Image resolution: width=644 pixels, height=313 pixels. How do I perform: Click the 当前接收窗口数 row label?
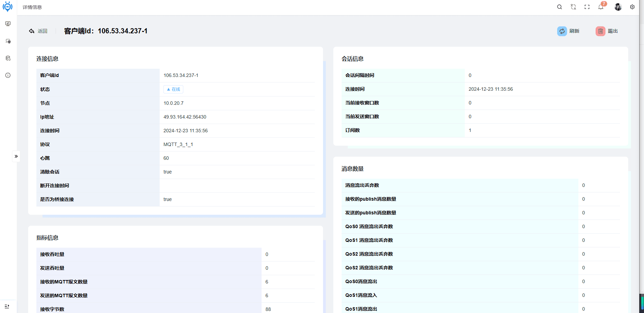[x=362, y=103]
